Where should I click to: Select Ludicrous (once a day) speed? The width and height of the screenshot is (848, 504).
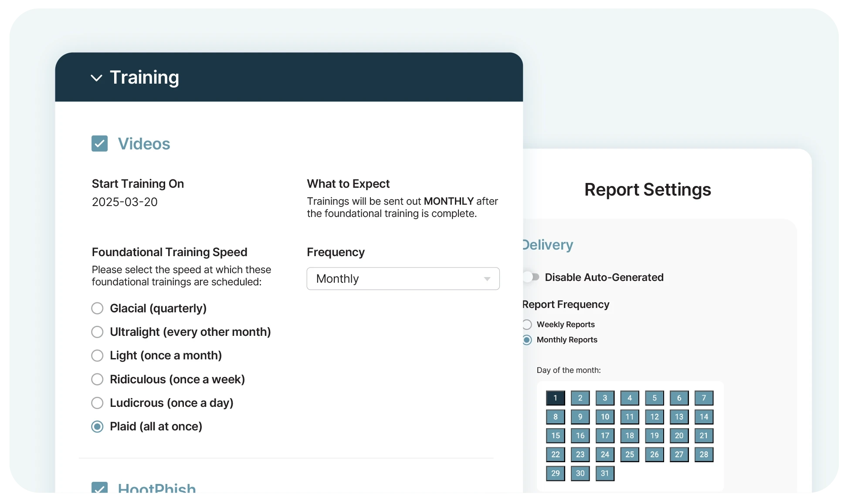click(x=97, y=403)
